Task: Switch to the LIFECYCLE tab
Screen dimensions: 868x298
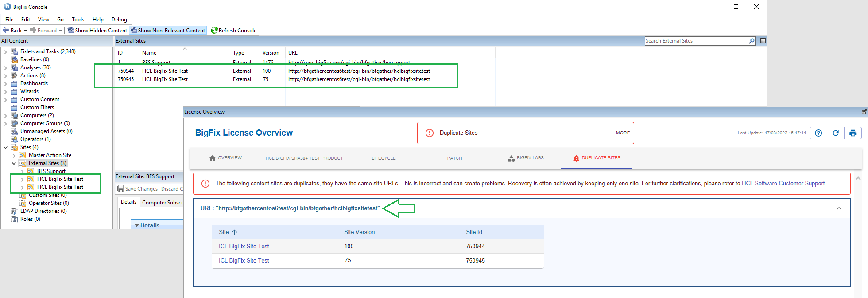Action: (x=384, y=158)
